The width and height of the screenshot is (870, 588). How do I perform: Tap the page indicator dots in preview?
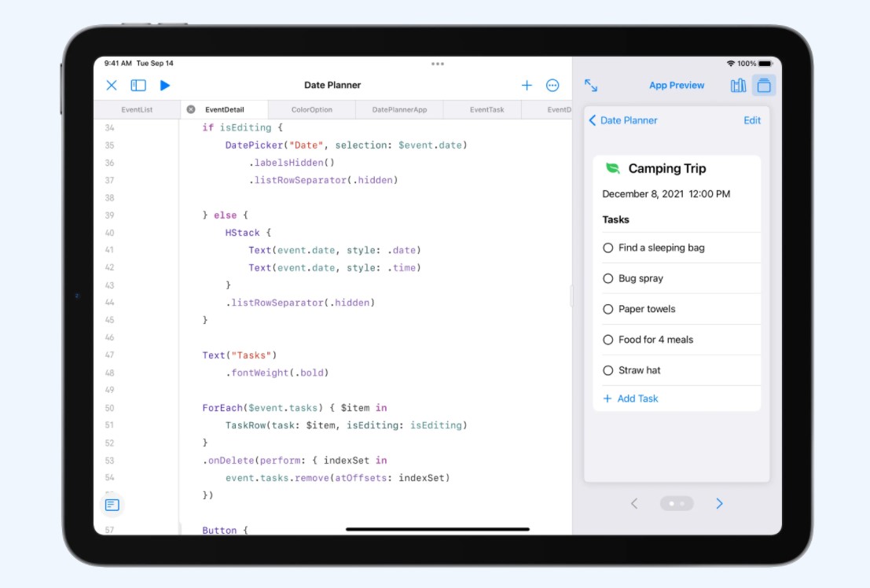pyautogui.click(x=677, y=503)
